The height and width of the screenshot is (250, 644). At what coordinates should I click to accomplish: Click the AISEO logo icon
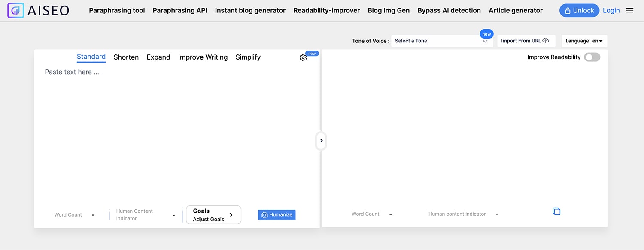click(15, 10)
